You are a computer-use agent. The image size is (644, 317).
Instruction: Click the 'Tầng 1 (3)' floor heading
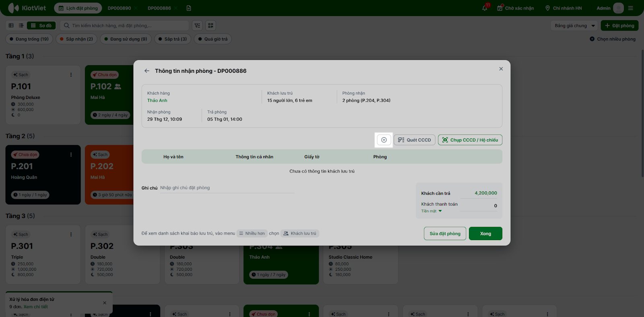point(20,56)
